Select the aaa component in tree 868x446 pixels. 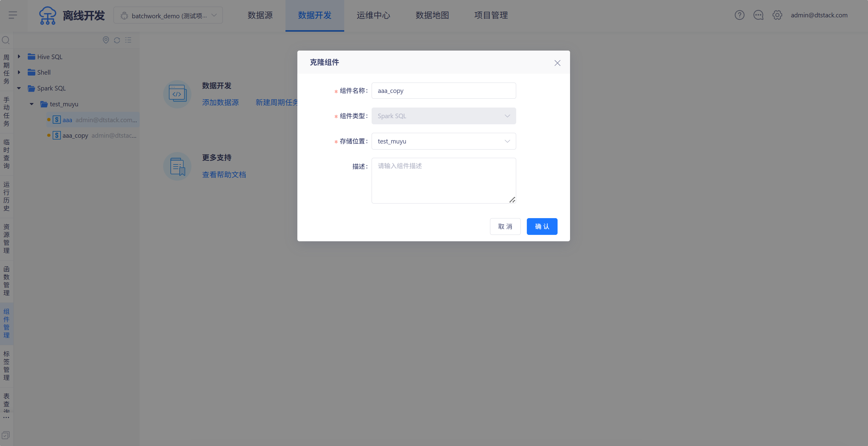(x=93, y=120)
